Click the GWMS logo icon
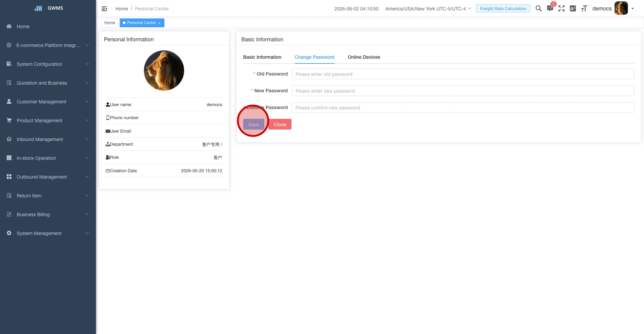 pyautogui.click(x=39, y=8)
